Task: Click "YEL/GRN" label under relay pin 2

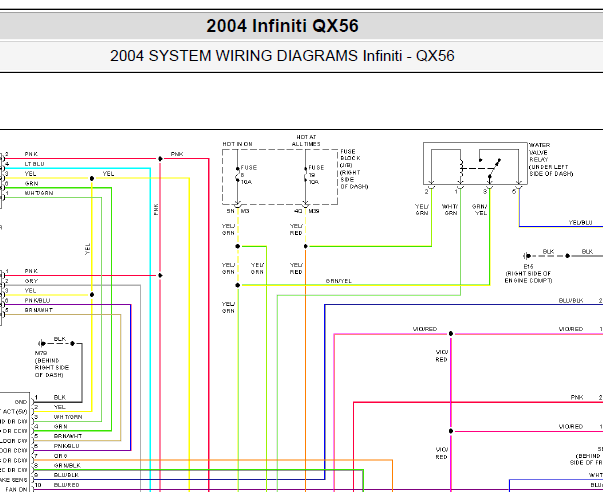Action: 421,210
